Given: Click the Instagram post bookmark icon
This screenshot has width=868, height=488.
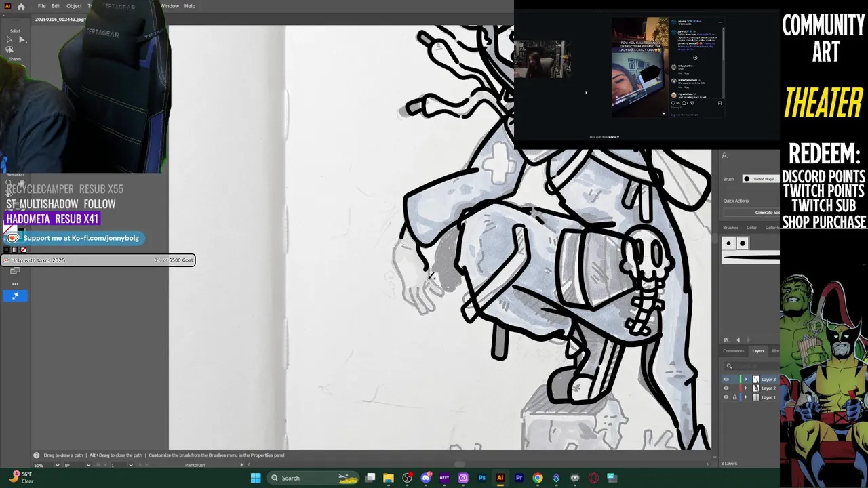Looking at the screenshot, I should coord(719,103).
